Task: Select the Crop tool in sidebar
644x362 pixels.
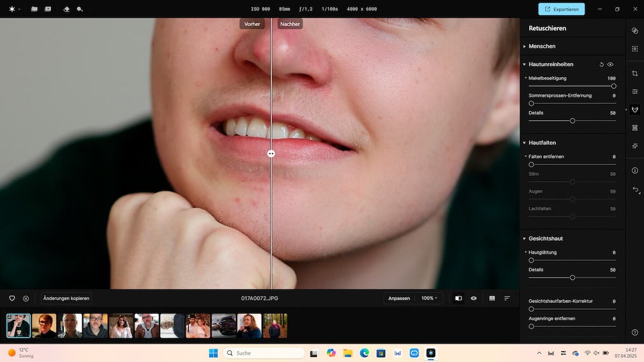Action: [634, 74]
